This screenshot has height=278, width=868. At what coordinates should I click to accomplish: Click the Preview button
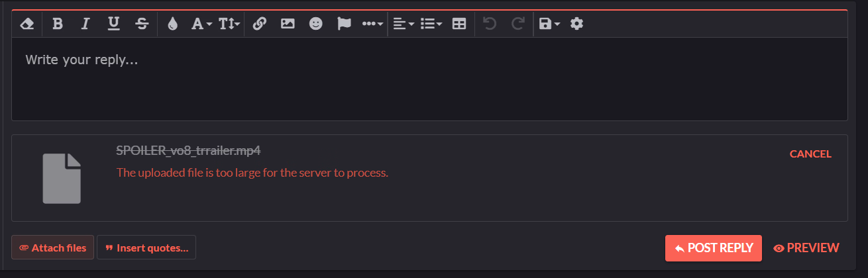(x=806, y=248)
